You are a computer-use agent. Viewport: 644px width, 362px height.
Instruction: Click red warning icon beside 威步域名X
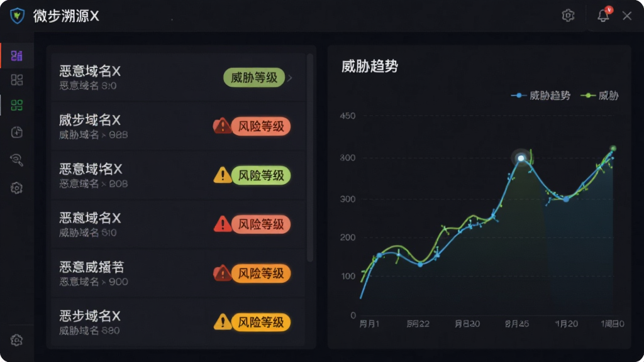(x=222, y=126)
